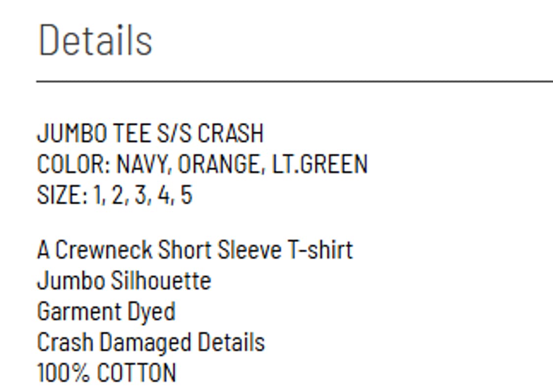Click the Jumbo Silhouette line

124,281
